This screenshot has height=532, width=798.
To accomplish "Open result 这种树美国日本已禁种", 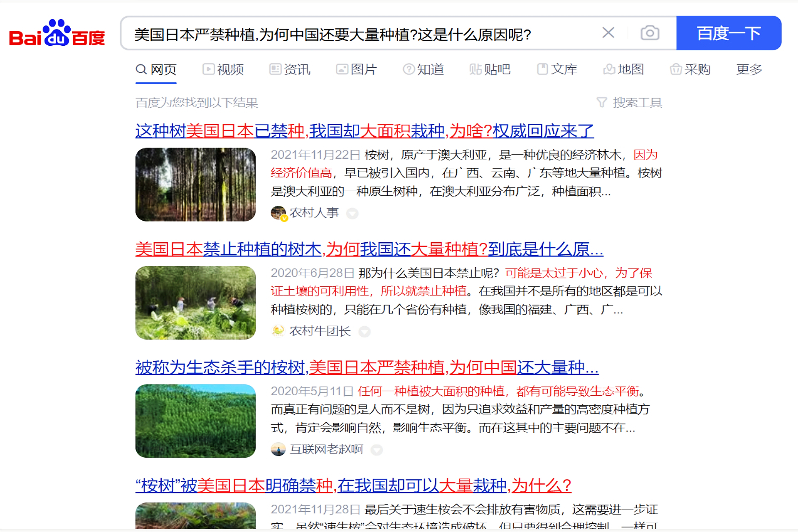I will [x=365, y=131].
